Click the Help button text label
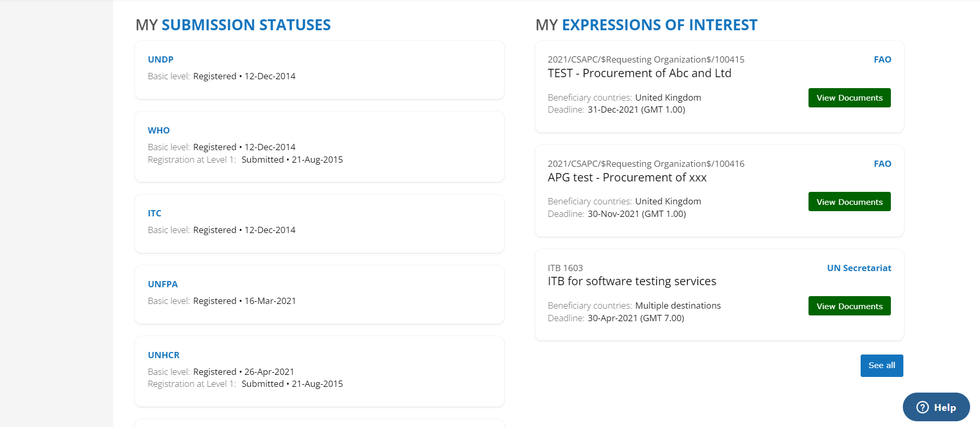This screenshot has width=980, height=427. tap(945, 408)
